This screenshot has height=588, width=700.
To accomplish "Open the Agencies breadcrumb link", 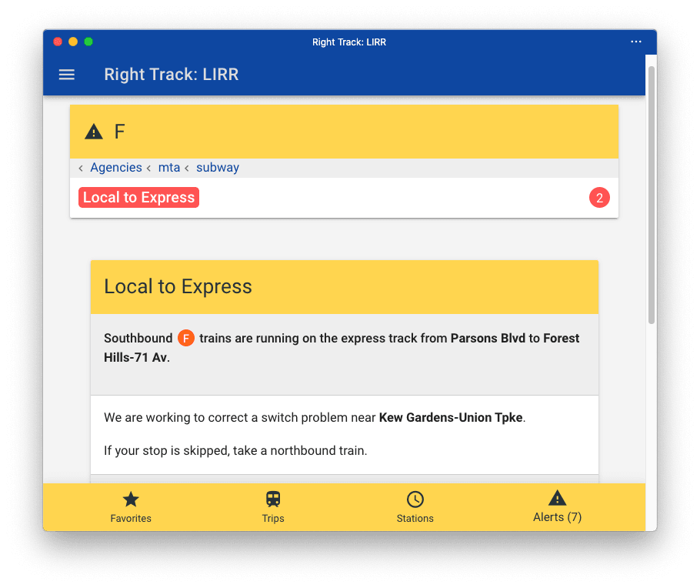I will pos(116,167).
